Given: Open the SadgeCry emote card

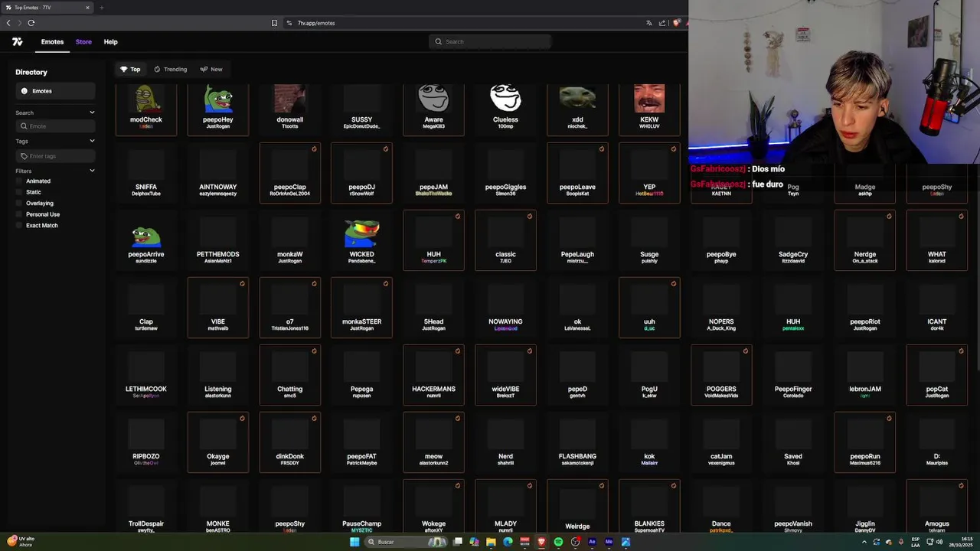Looking at the screenshot, I should click(x=793, y=240).
